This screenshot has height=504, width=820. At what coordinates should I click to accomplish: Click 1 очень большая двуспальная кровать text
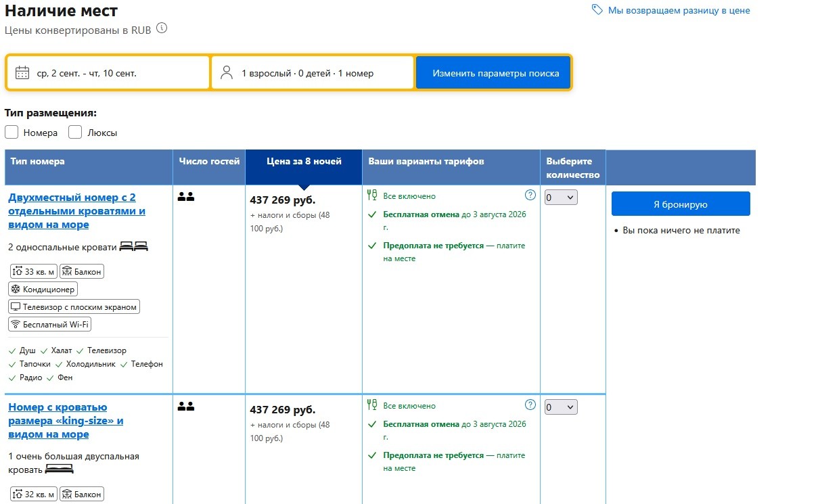(x=74, y=463)
